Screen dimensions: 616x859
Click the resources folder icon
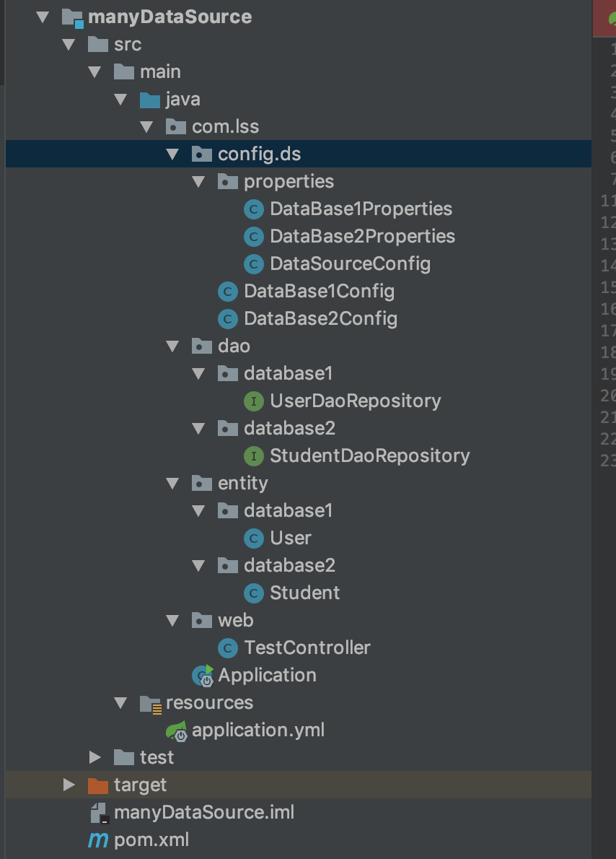coord(150,703)
